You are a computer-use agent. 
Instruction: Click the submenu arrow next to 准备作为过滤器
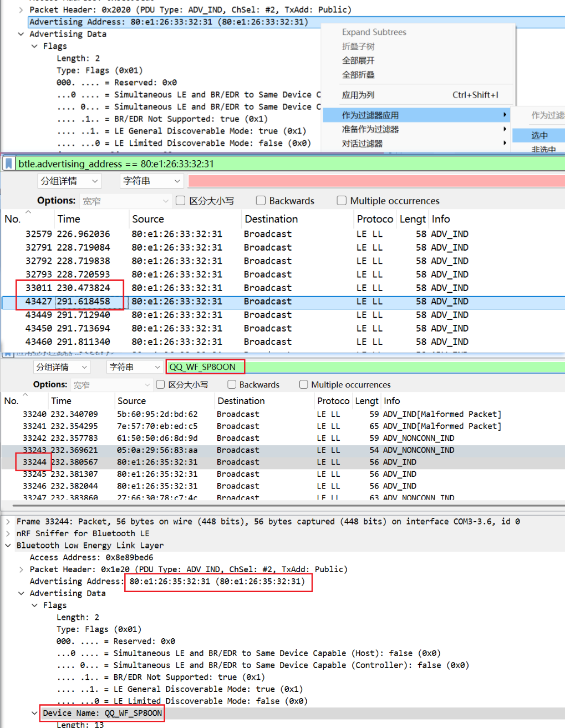pyautogui.click(x=504, y=129)
